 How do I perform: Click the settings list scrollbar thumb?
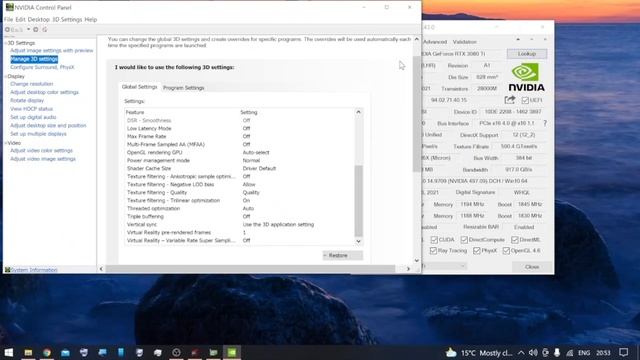pyautogui.click(x=358, y=201)
